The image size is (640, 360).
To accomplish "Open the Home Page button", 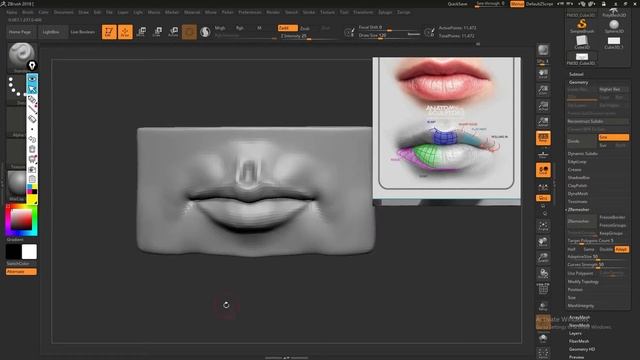I will 20,32.
